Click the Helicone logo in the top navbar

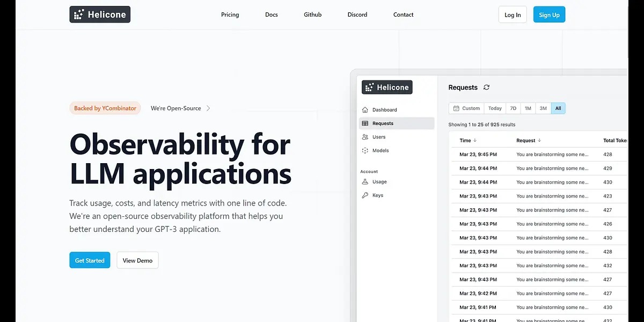point(100,14)
